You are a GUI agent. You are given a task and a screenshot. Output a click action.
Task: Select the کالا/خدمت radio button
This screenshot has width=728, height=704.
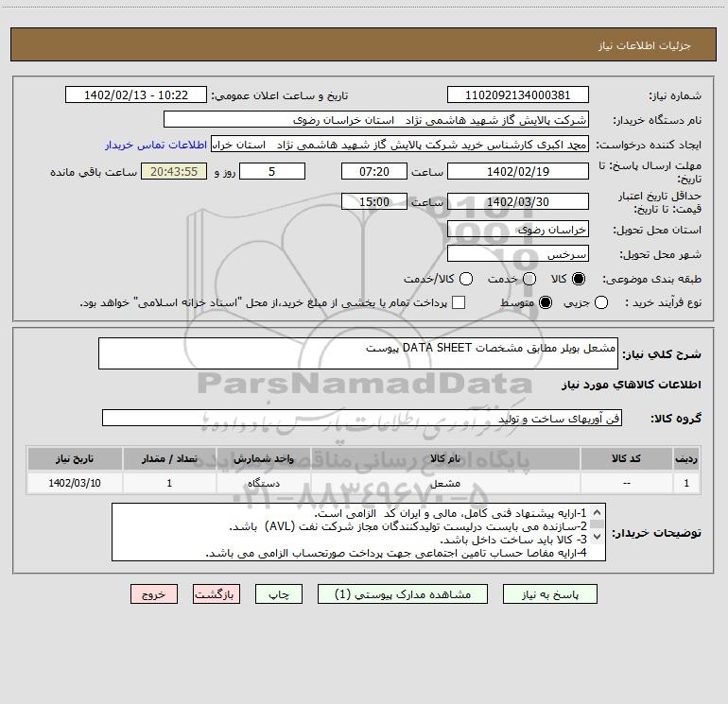coord(466,279)
